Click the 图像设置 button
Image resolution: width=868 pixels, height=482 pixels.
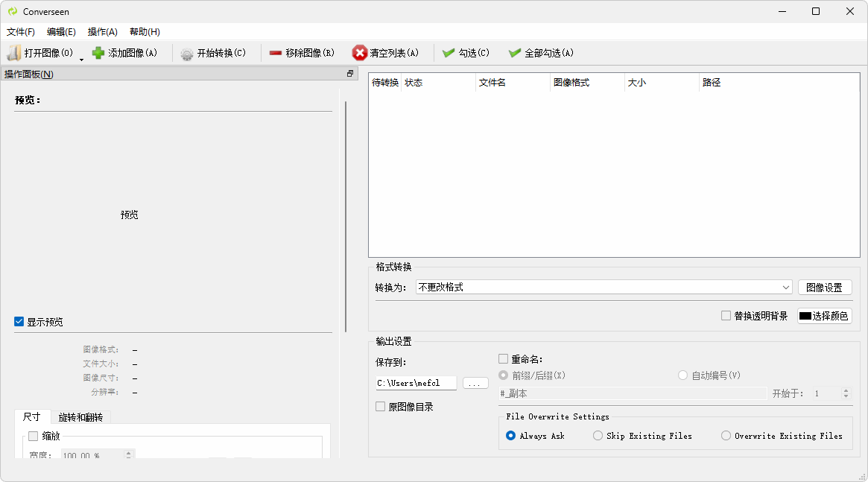[x=825, y=288]
